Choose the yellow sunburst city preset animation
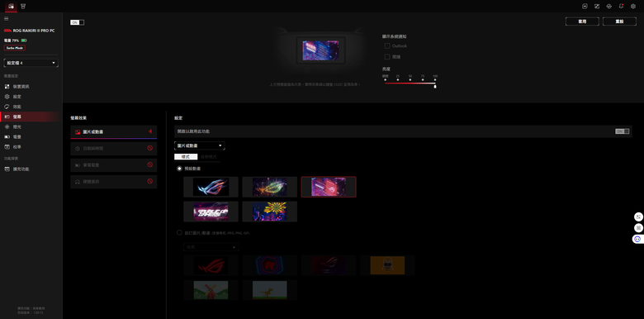Screen dimensions: 644x319 coord(270,212)
